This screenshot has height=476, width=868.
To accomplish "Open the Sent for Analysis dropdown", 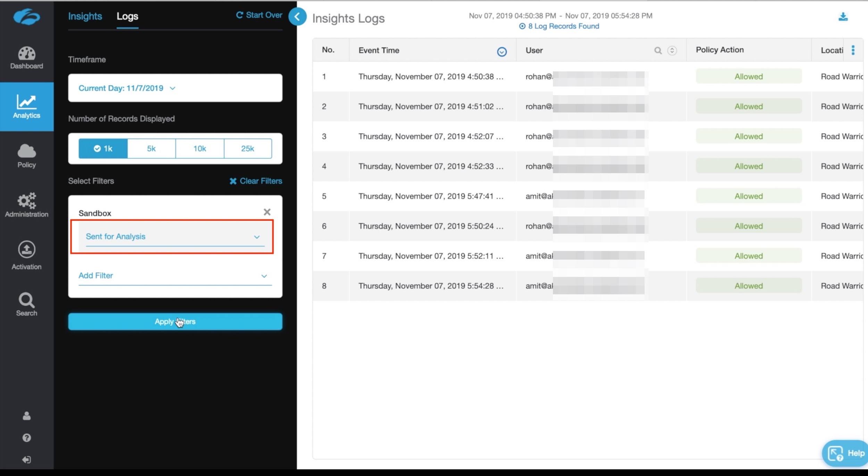I will [173, 237].
